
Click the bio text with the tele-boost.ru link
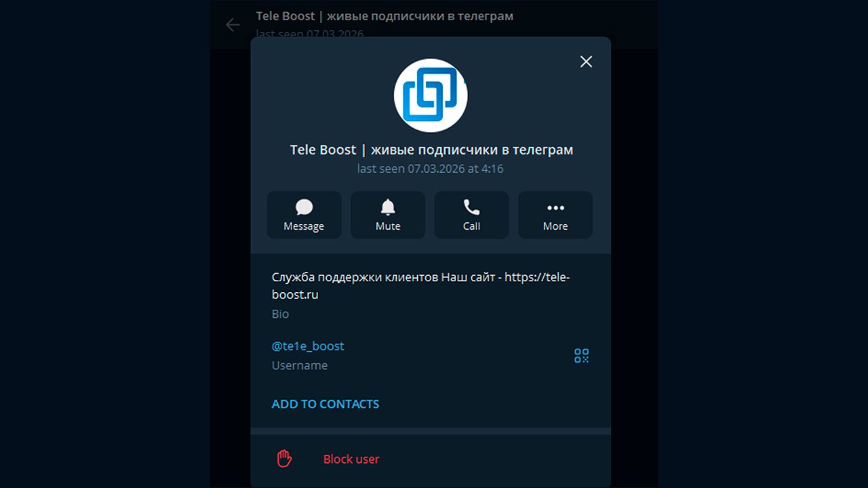point(421,286)
